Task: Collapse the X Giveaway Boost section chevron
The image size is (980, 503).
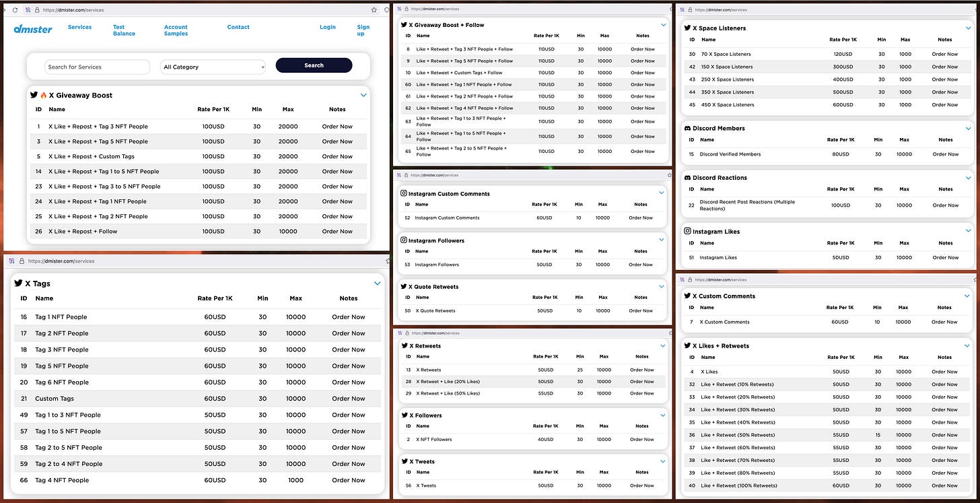Action: (363, 95)
